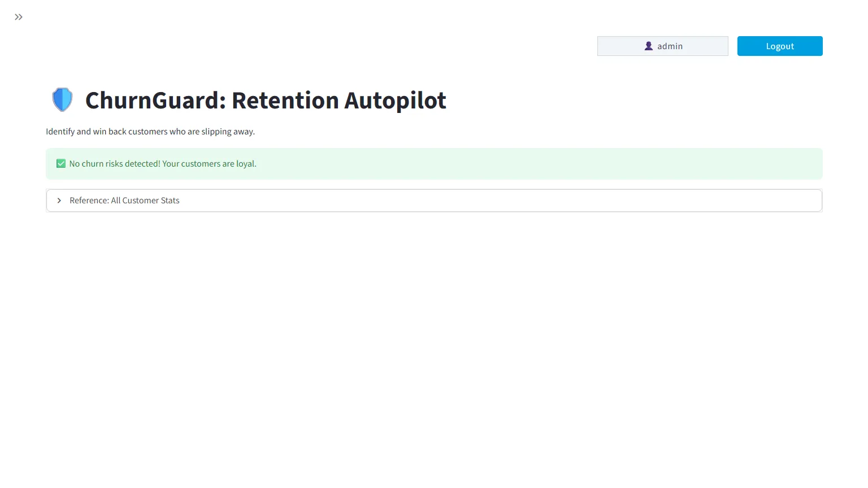Screen dimensions: 868x488
Task: Open the Reference: All Customer Stats label
Action: pyautogui.click(x=124, y=201)
